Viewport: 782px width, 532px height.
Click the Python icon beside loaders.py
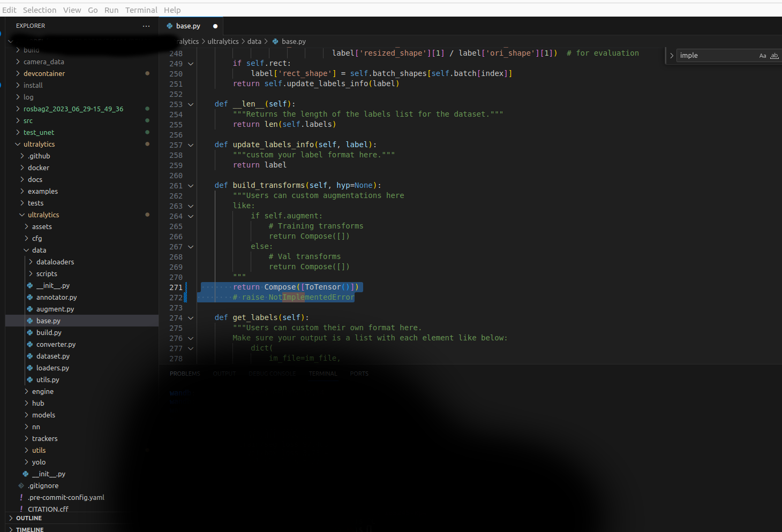click(30, 368)
